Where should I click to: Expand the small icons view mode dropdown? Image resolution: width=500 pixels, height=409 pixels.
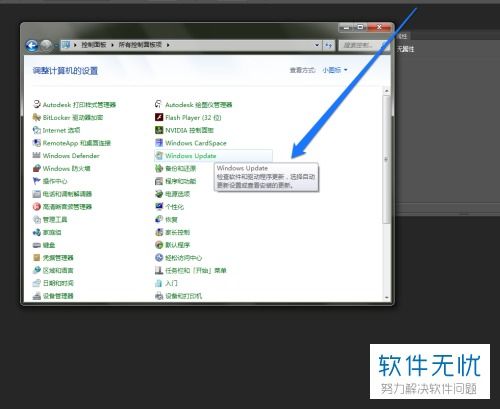point(335,70)
